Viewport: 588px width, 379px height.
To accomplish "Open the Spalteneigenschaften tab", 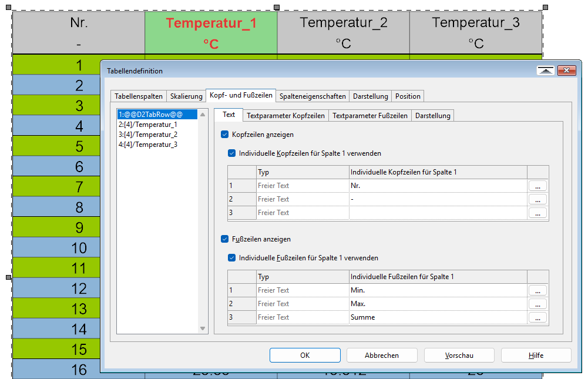I will point(312,96).
